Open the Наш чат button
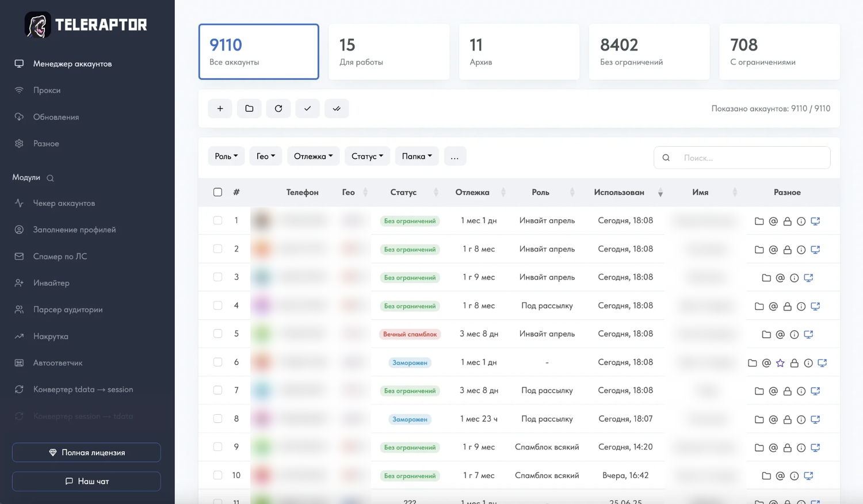 coord(86,482)
